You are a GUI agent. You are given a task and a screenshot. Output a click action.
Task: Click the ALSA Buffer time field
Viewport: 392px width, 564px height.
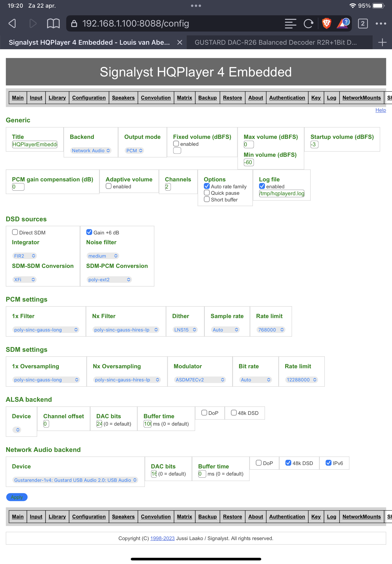pos(148,423)
